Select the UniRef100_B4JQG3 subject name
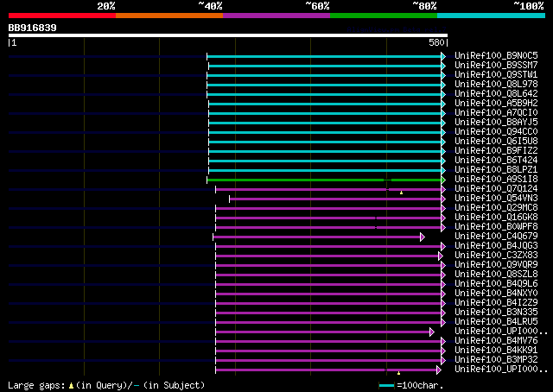Screen dimensions: 553x392 (x=496, y=246)
